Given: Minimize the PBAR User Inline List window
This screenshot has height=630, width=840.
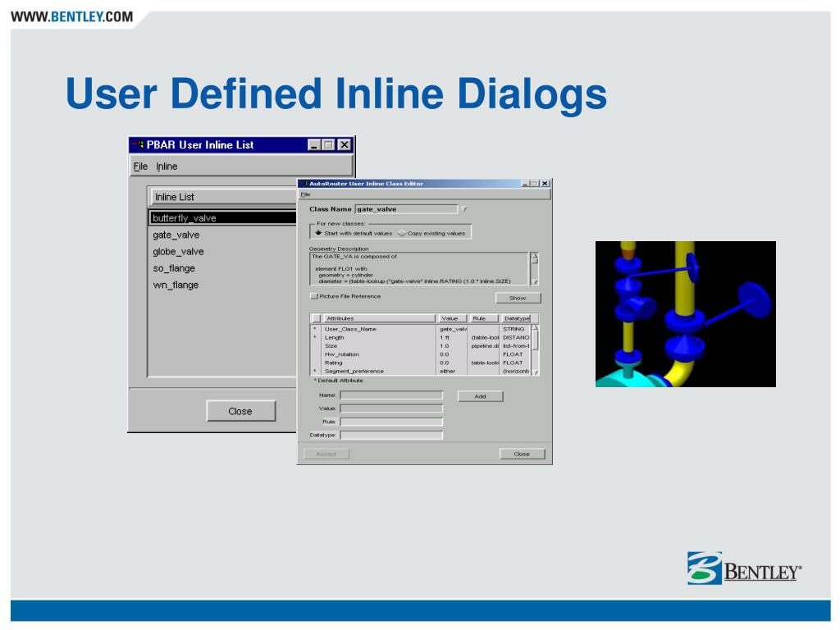Looking at the screenshot, I should [314, 144].
